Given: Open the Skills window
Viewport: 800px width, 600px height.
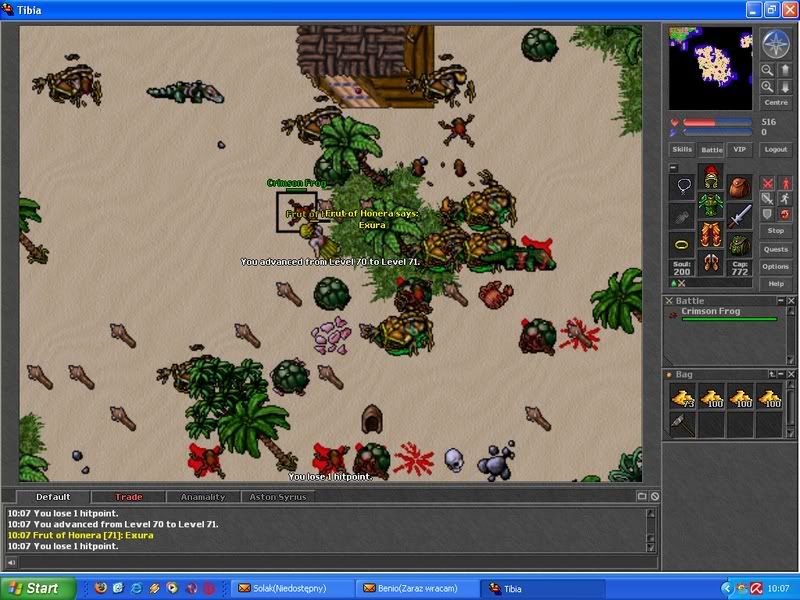Looking at the screenshot, I should pyautogui.click(x=682, y=149).
